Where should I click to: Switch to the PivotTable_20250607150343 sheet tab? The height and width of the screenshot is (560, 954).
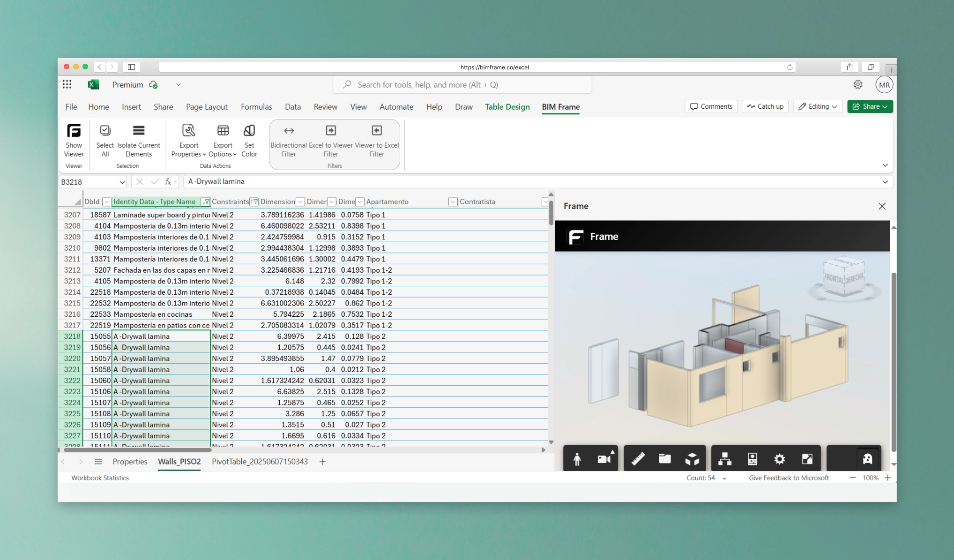259,462
